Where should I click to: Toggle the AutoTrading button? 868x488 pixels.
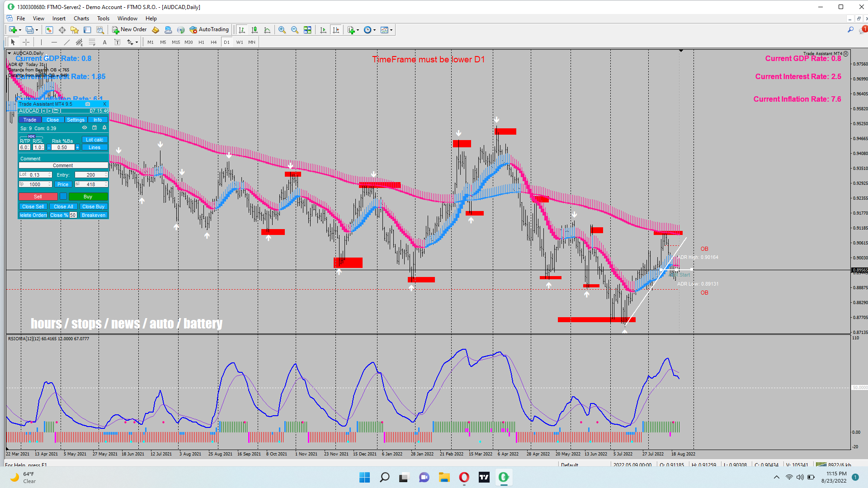click(209, 30)
